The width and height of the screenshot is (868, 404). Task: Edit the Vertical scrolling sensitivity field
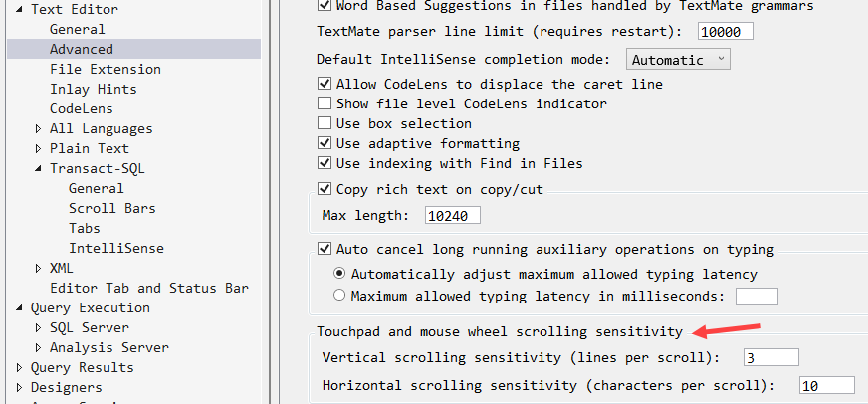tap(770, 357)
